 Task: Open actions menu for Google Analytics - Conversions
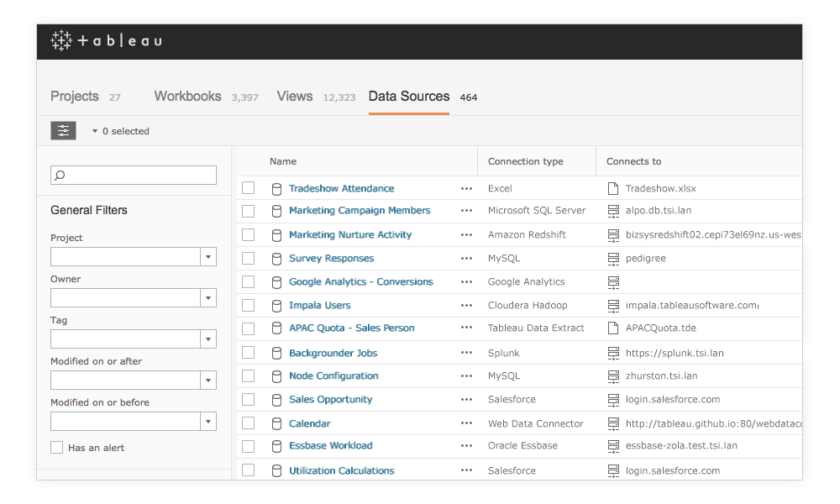(466, 281)
